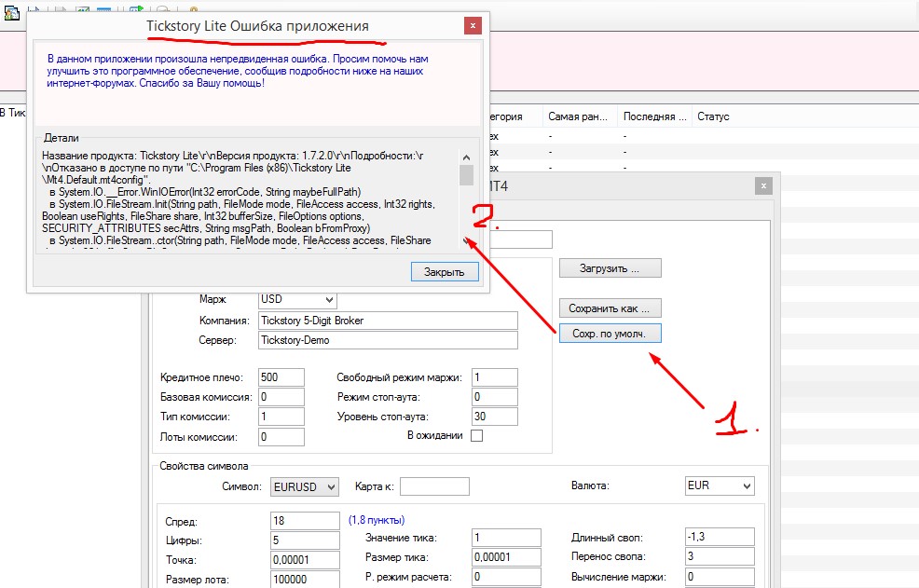
Task: Close the MT4 settings dialog
Action: (763, 185)
